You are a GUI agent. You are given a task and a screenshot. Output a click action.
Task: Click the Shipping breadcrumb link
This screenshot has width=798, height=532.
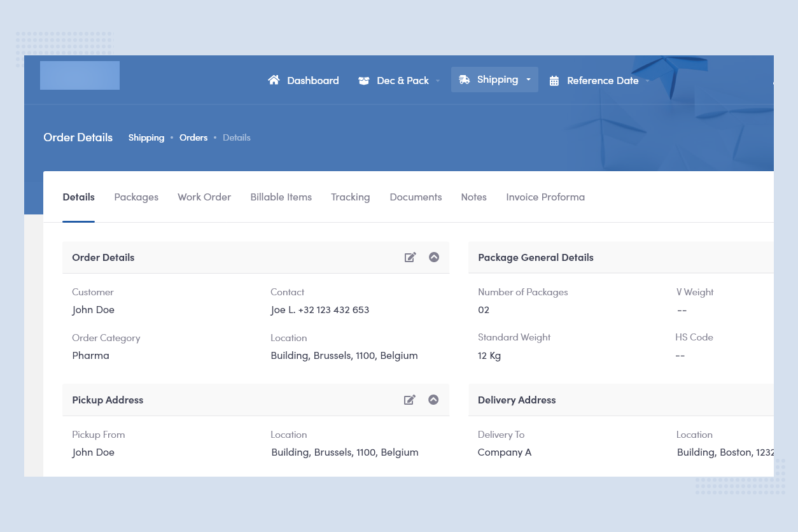146,137
